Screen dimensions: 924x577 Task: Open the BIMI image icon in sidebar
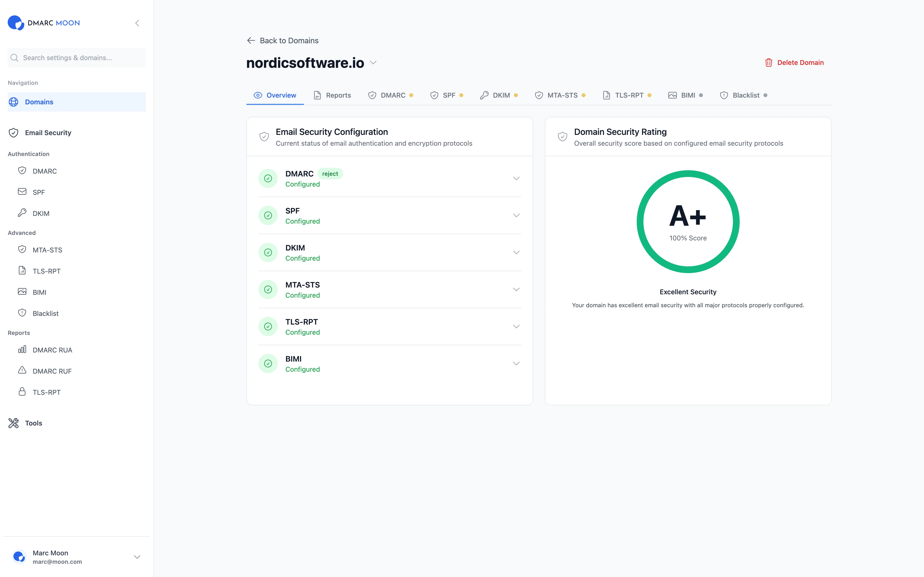point(22,292)
